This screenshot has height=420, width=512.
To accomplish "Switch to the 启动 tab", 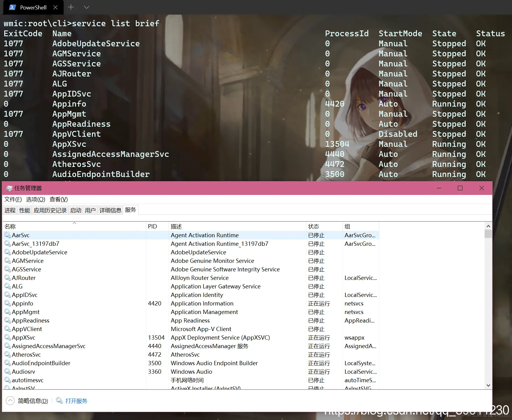I will pos(76,210).
